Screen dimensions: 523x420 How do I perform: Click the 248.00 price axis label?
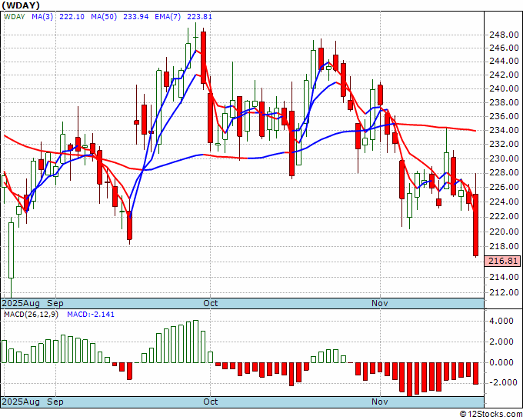(504, 35)
